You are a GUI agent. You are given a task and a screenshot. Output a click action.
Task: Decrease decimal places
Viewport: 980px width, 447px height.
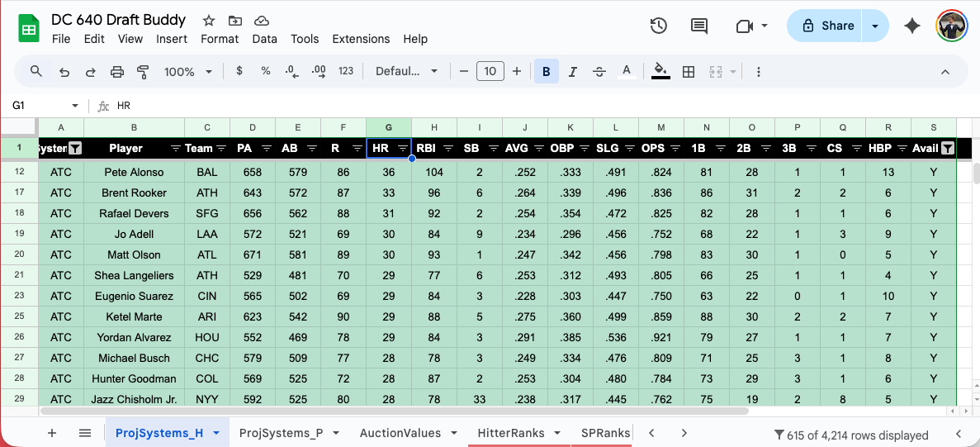pos(292,71)
